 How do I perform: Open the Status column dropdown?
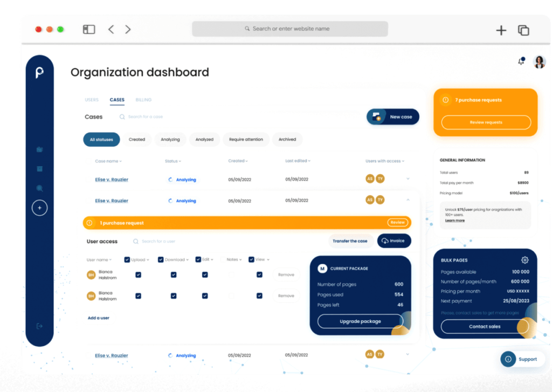click(172, 161)
